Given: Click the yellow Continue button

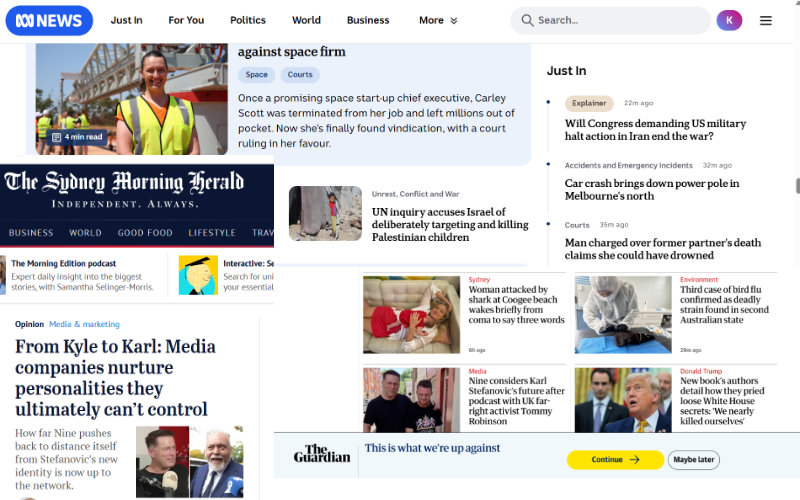Looking at the screenshot, I should [615, 460].
